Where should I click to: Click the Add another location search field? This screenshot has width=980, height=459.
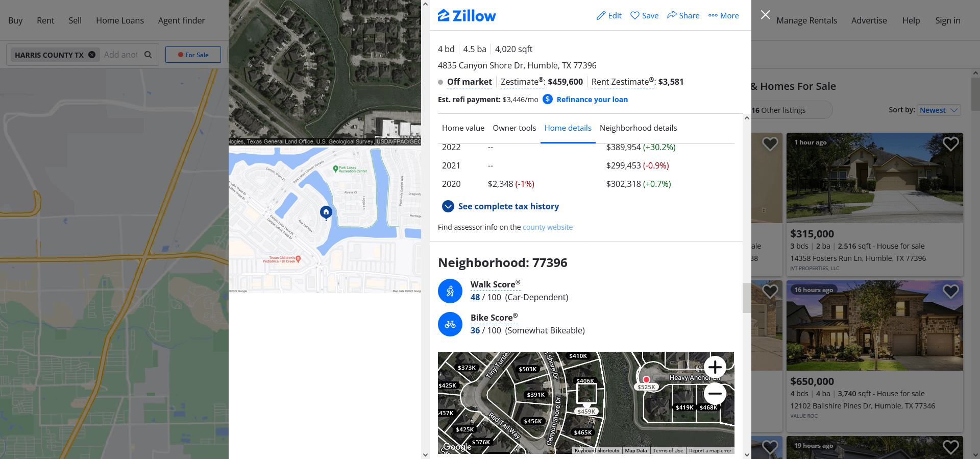[121, 55]
